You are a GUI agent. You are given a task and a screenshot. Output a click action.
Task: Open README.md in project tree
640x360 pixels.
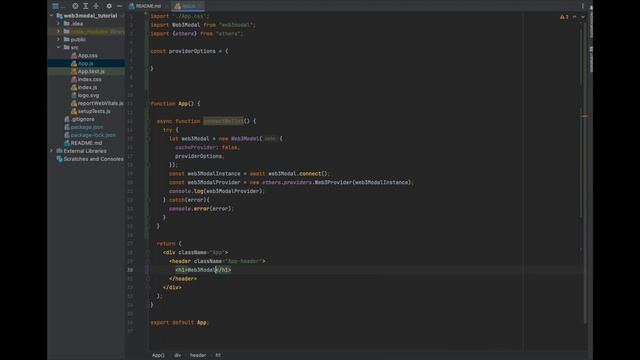coord(86,143)
